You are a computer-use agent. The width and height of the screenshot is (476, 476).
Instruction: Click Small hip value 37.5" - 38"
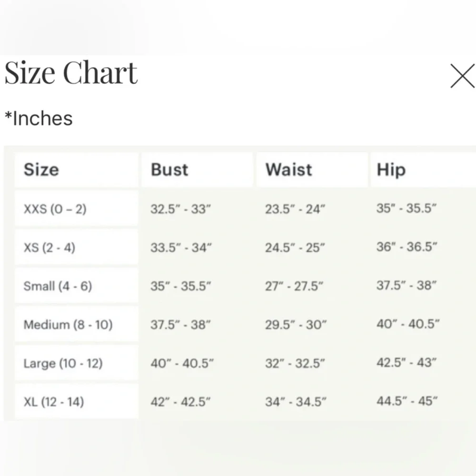pyautogui.click(x=407, y=285)
